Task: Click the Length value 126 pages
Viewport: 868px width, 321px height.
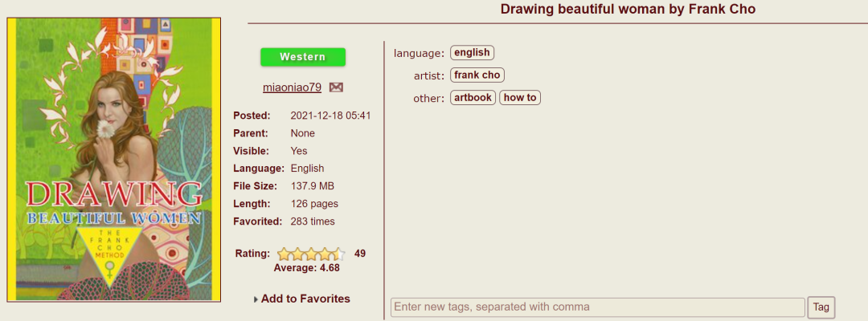Action: pos(314,204)
